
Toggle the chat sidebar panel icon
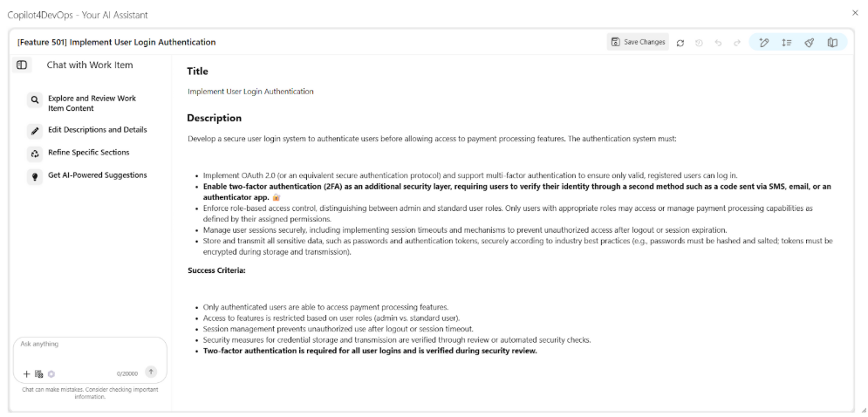tap(22, 65)
